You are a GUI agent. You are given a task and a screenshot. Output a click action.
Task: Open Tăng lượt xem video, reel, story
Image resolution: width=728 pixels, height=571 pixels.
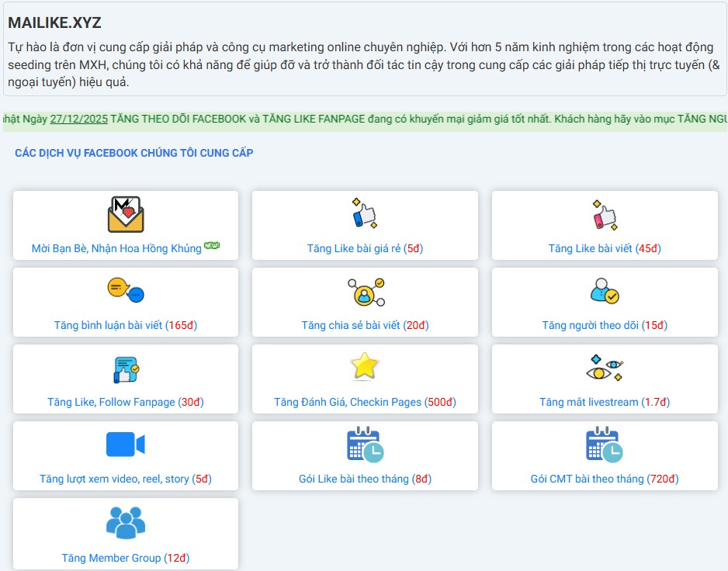[126, 479]
